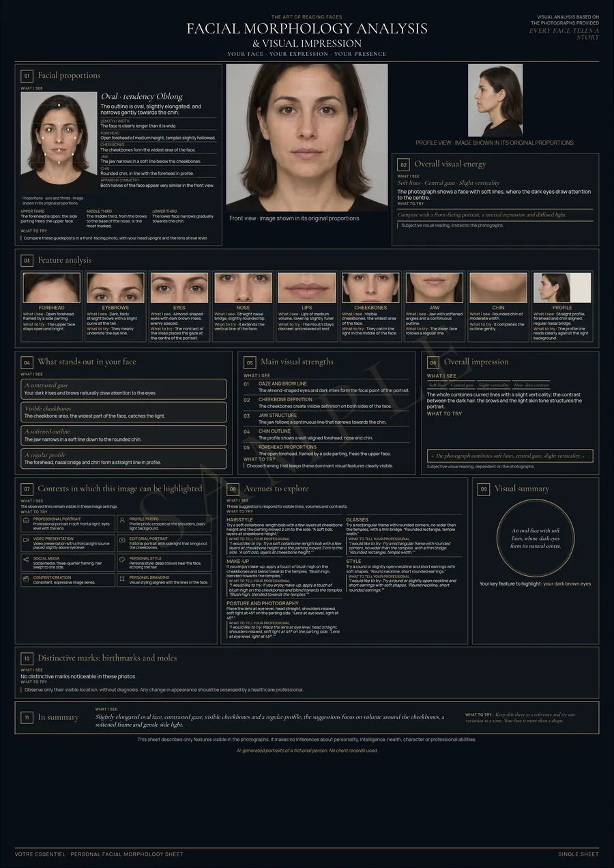The width and height of the screenshot is (614, 868).
Task: Click the camera icon beside Editorial Portrait
Action: coord(122,539)
